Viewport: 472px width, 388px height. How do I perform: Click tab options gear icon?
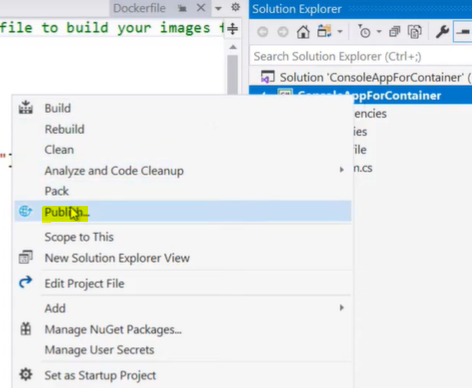[x=236, y=7]
